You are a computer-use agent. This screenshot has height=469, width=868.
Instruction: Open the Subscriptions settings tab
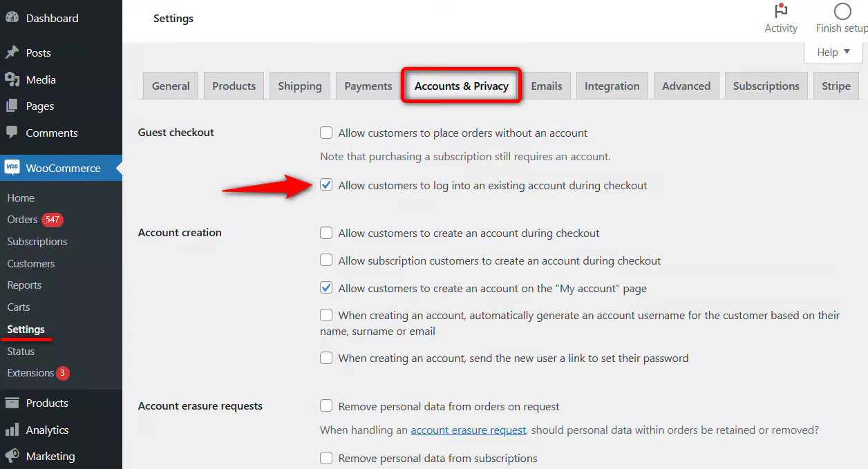(x=766, y=86)
